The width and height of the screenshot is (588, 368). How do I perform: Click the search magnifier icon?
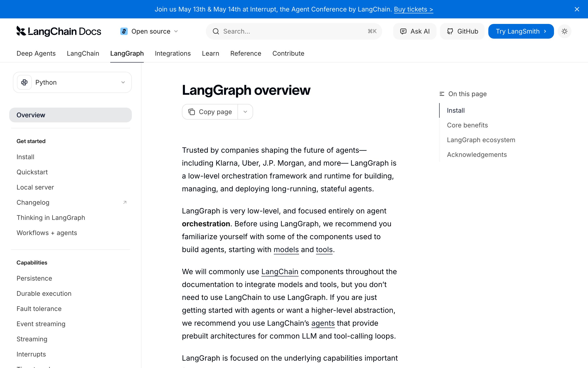click(216, 31)
